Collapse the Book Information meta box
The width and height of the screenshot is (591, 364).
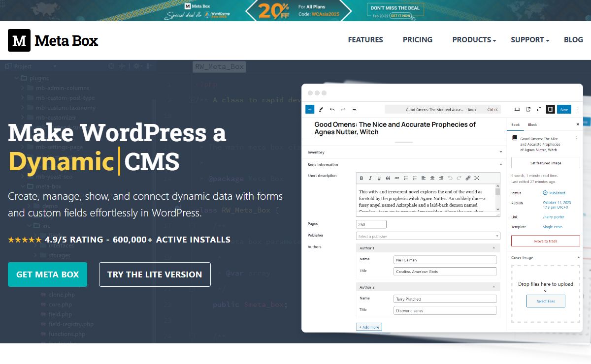tap(501, 165)
